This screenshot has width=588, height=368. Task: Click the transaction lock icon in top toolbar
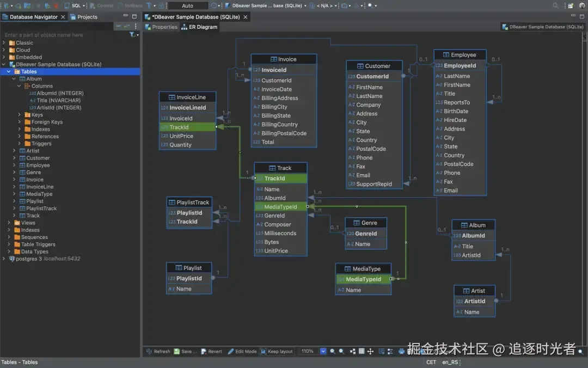pos(161,5)
